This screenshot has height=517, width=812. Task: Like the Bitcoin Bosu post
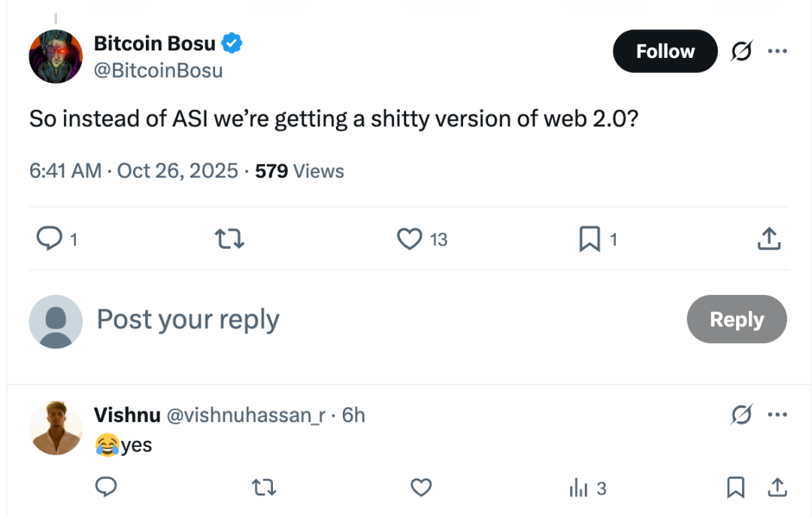(x=410, y=239)
